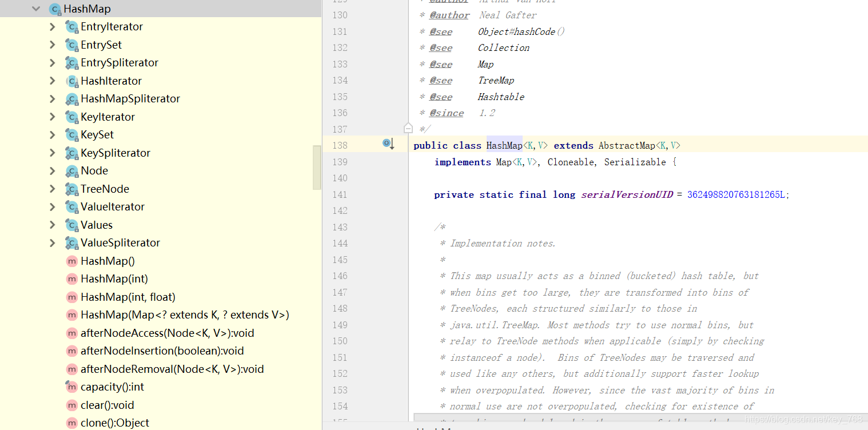Screen dimensions: 868x430
Task: Click the Collection see reference in Javadoc
Action: tap(504, 47)
